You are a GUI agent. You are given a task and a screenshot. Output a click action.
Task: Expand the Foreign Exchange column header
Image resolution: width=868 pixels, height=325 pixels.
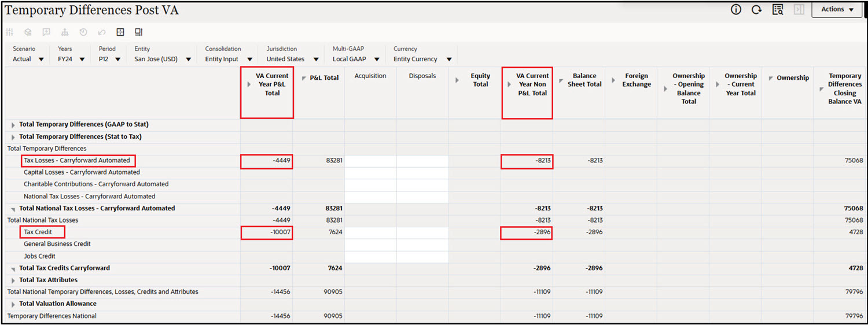pyautogui.click(x=614, y=80)
